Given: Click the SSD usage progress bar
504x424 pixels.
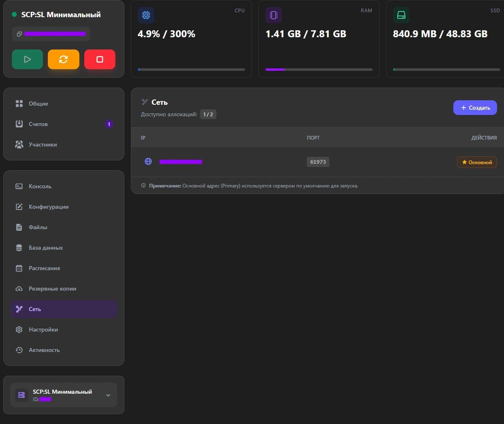Looking at the screenshot, I should (447, 70).
